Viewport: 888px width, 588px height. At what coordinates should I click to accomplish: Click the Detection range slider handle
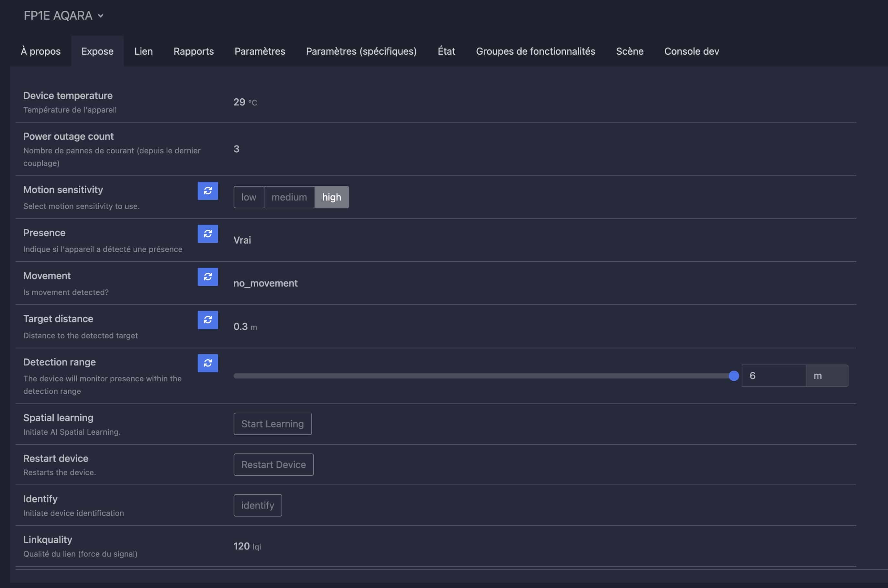pos(734,376)
